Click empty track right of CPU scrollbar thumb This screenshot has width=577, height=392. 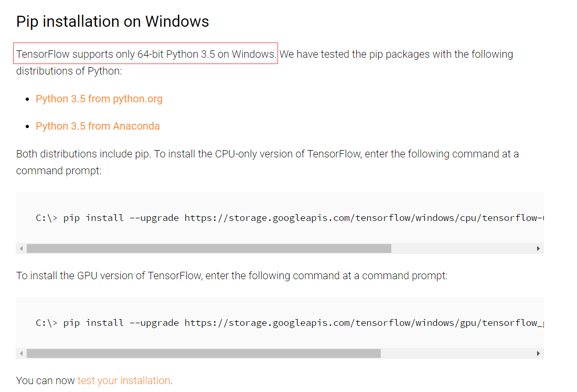pos(462,248)
